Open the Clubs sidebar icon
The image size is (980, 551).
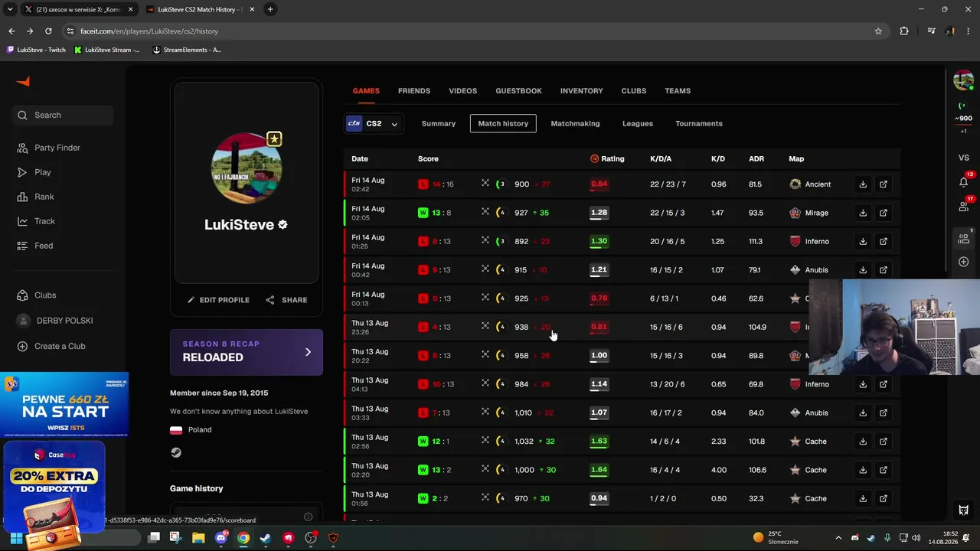22,295
